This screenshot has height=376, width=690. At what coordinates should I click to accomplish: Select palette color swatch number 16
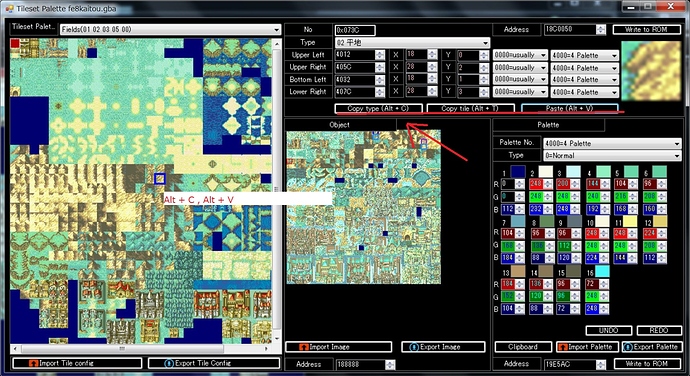(602, 271)
